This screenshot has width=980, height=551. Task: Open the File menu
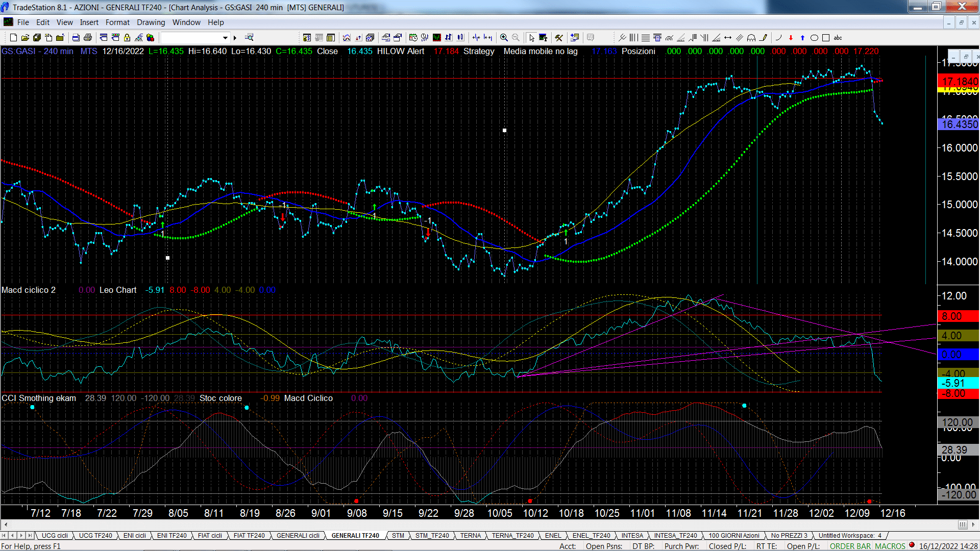(23, 22)
